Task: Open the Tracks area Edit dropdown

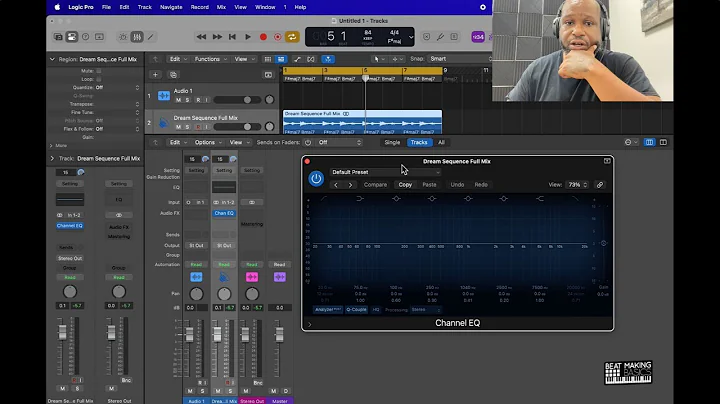Action: [x=178, y=59]
